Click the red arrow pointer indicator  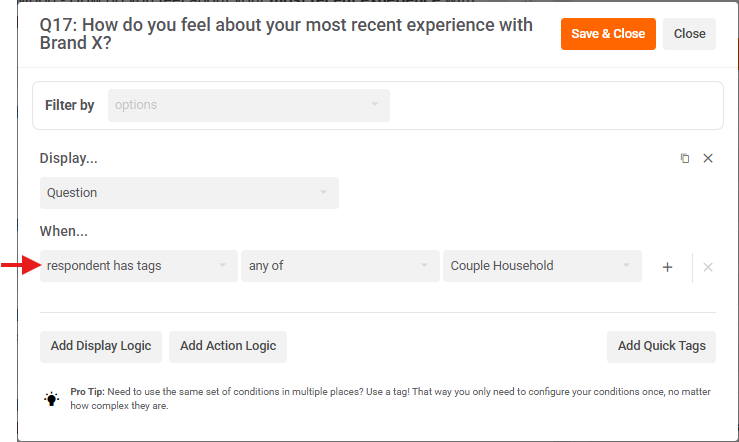tap(14, 266)
